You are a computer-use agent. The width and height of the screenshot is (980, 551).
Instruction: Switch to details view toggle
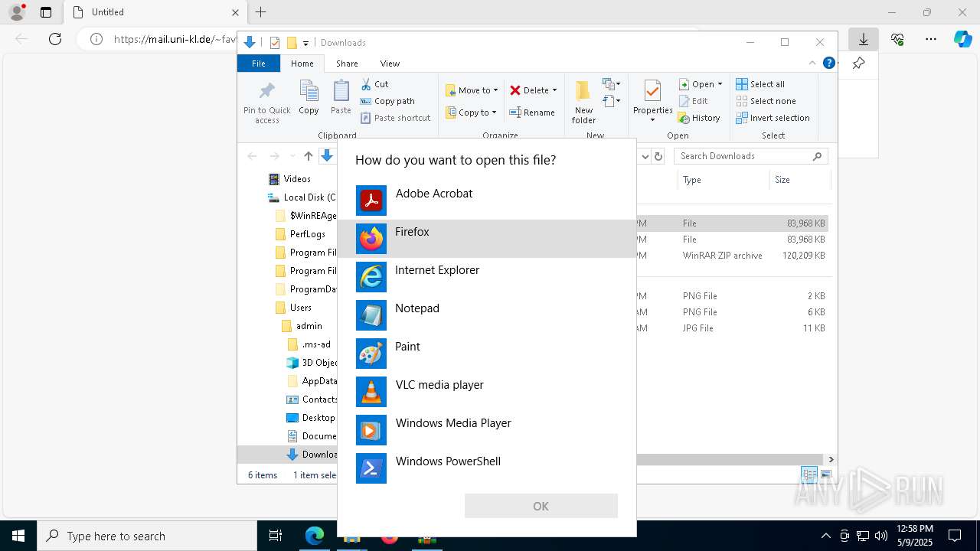pos(808,475)
